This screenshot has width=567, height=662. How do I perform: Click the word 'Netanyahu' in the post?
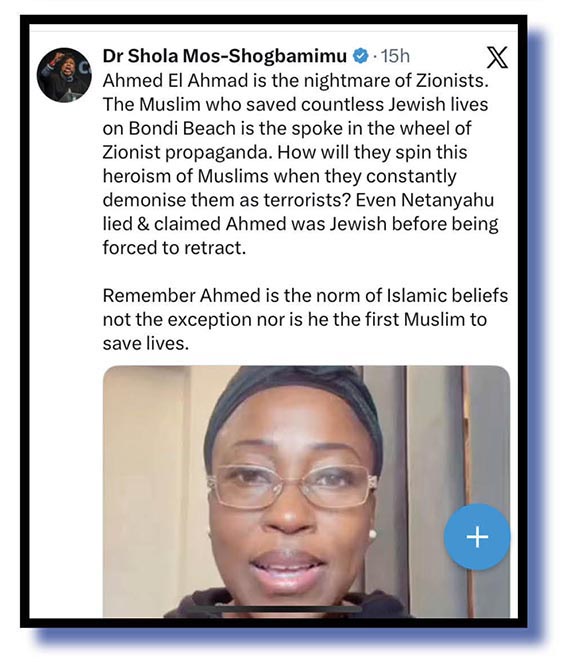tap(448, 200)
